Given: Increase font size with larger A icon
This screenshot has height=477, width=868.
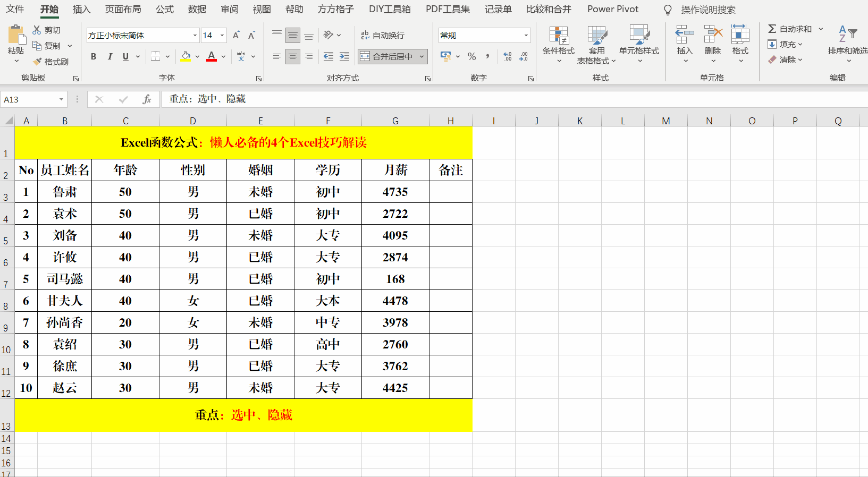Looking at the screenshot, I should coord(236,35).
